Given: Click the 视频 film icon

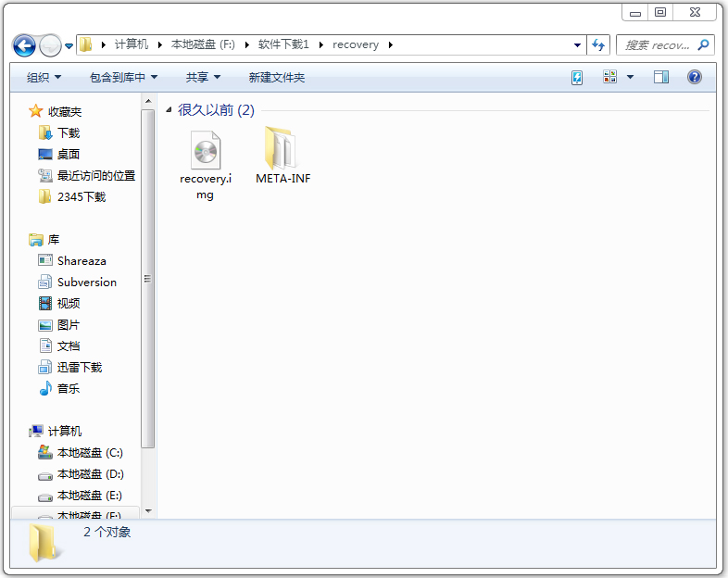Looking at the screenshot, I should [x=45, y=303].
